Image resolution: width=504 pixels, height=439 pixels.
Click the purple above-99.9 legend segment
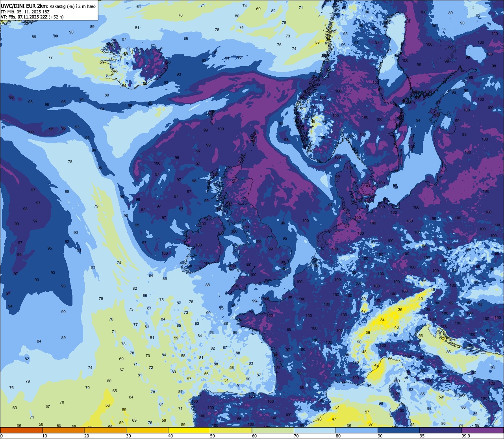(x=482, y=430)
